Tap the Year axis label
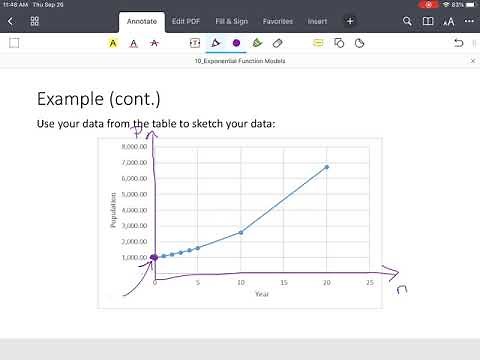The width and height of the screenshot is (480, 360). coord(262,294)
